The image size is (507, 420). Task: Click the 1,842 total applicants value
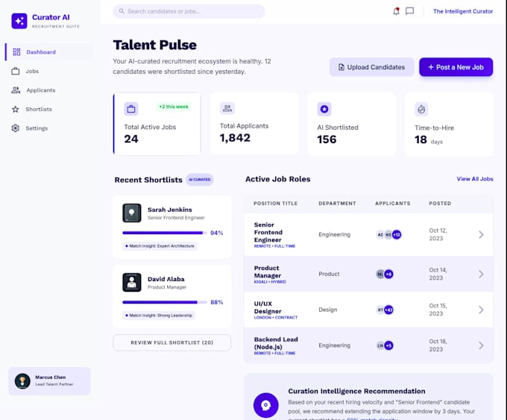click(235, 138)
